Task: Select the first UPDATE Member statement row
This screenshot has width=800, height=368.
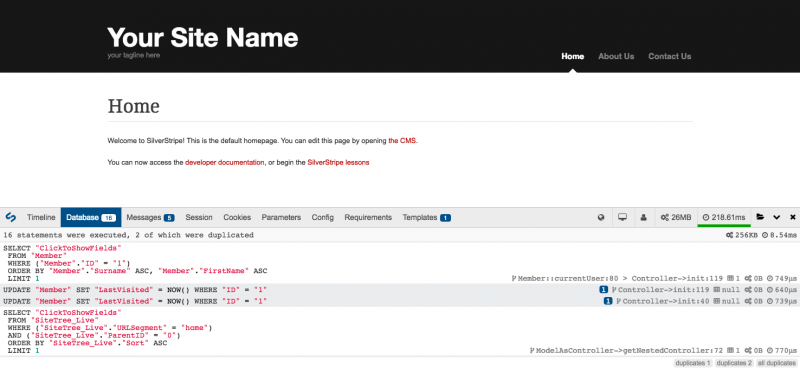Action: point(400,289)
